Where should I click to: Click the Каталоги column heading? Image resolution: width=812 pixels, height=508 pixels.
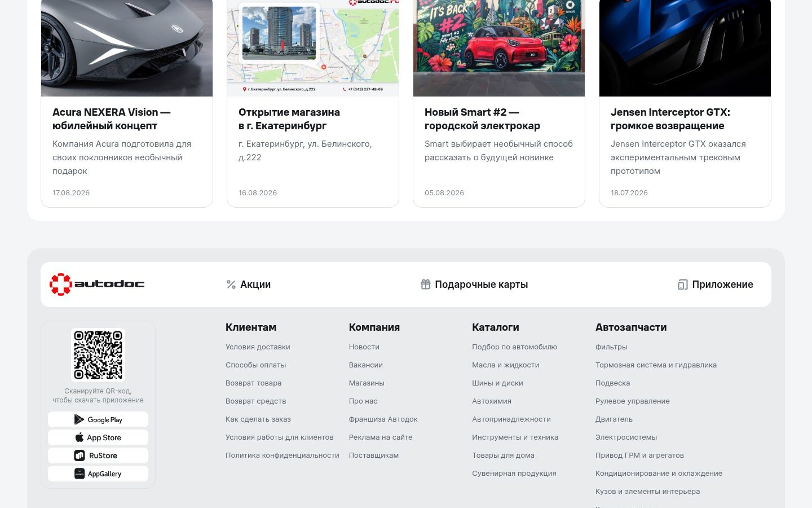(496, 327)
